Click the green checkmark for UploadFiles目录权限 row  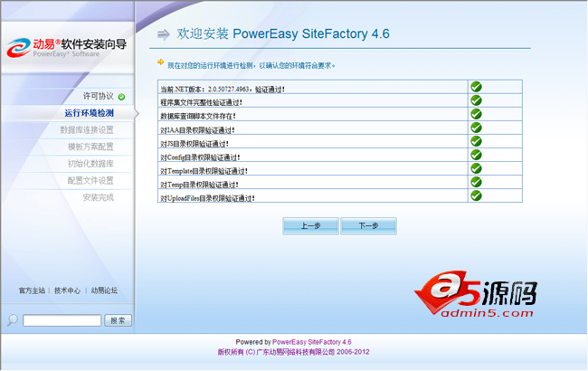coord(476,195)
